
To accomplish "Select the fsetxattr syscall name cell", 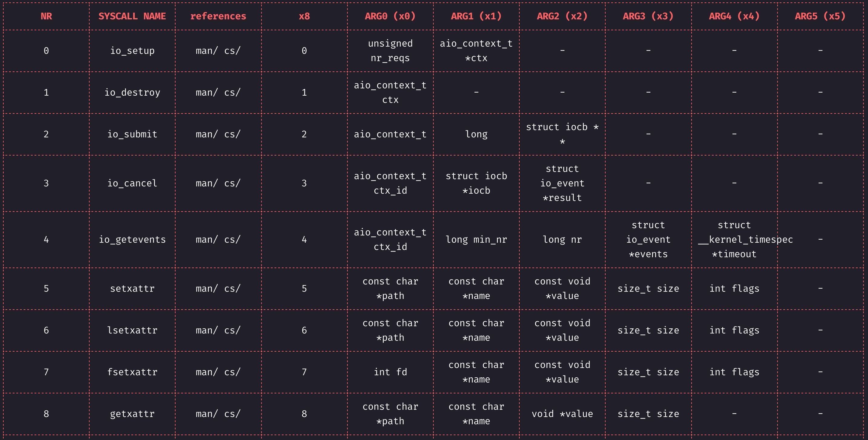I will click(x=132, y=372).
